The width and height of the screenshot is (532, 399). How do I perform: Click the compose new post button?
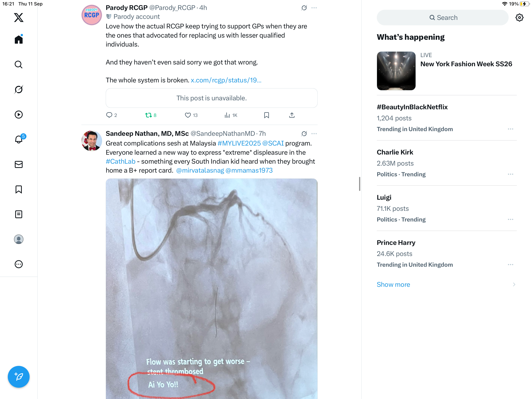click(x=18, y=377)
